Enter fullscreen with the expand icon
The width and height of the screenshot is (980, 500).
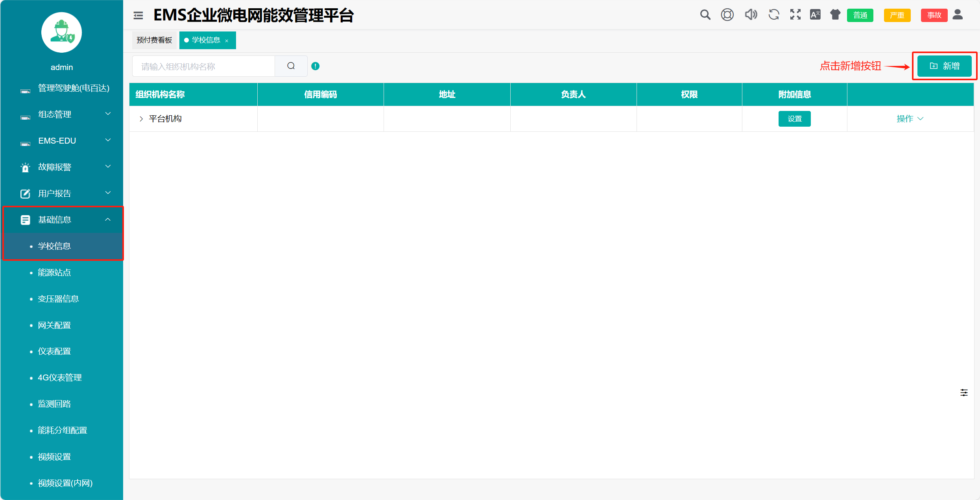coord(795,15)
